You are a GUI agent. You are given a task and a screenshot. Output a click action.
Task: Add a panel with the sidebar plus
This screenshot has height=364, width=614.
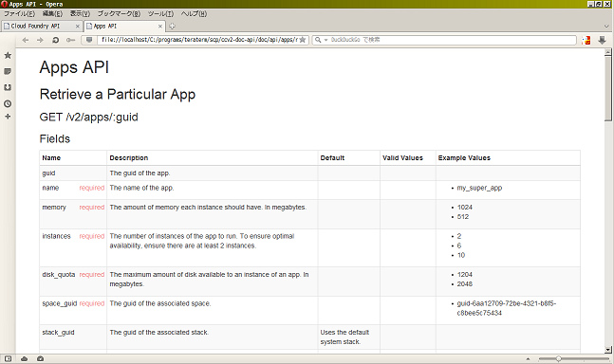(8, 117)
